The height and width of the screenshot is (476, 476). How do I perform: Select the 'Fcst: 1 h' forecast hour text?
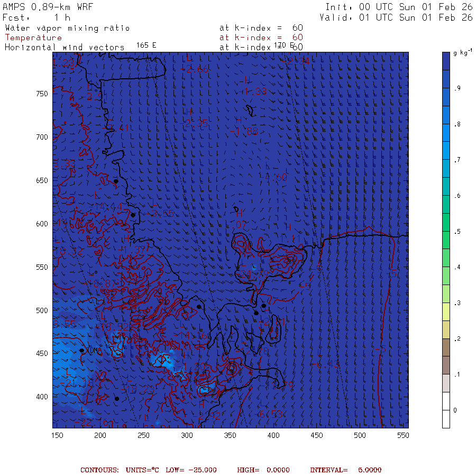pos(36,17)
